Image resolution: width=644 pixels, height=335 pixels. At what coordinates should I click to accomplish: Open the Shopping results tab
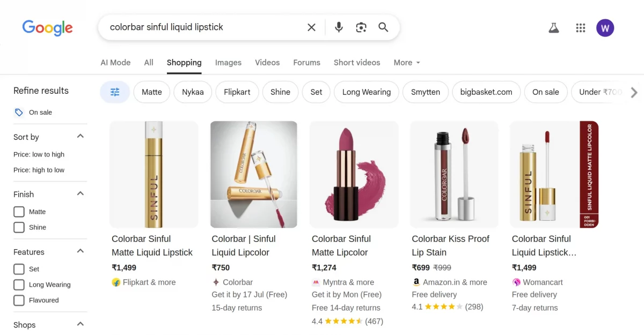point(184,62)
